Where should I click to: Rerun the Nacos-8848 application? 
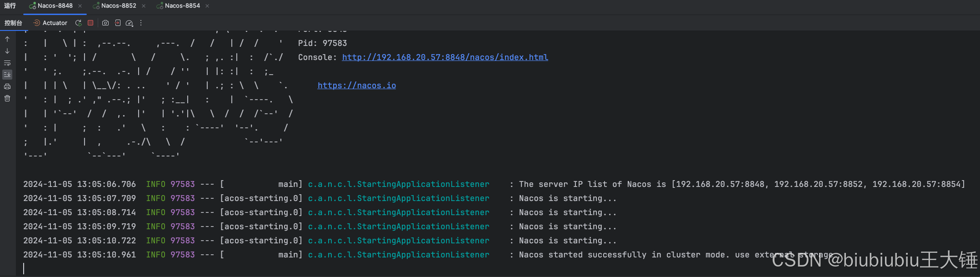[79, 23]
